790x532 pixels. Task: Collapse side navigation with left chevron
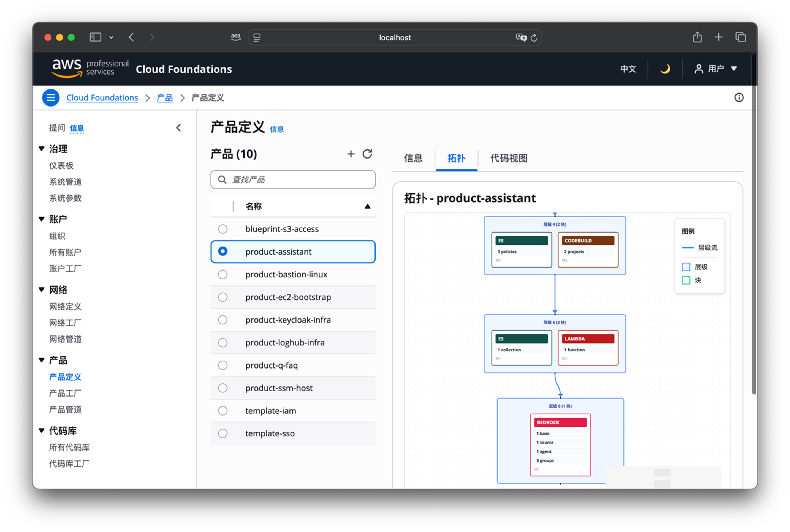[178, 128]
